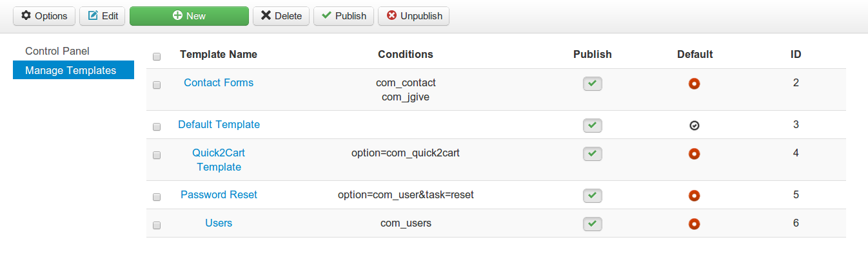Viewport: 868px width, 262px height.
Task: Open the Password Reset template link
Action: click(x=219, y=194)
